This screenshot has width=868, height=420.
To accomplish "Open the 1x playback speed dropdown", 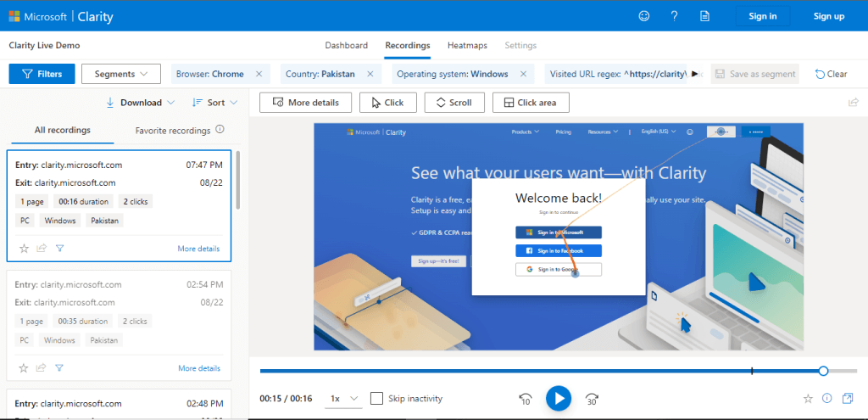I will [x=343, y=399].
